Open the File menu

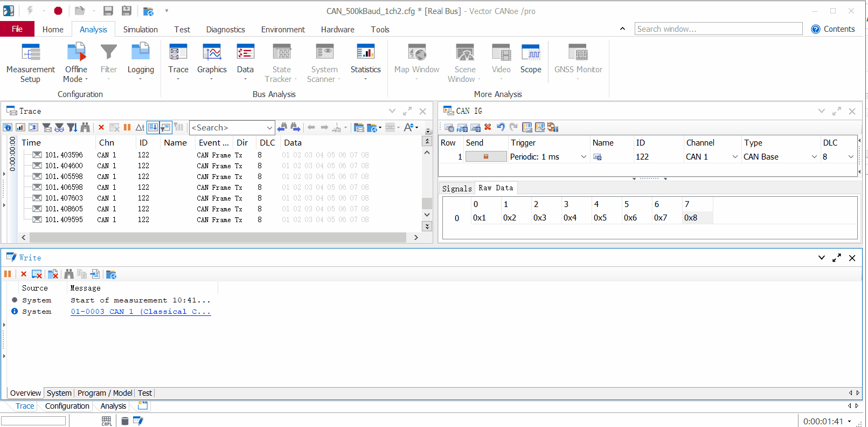pos(17,29)
